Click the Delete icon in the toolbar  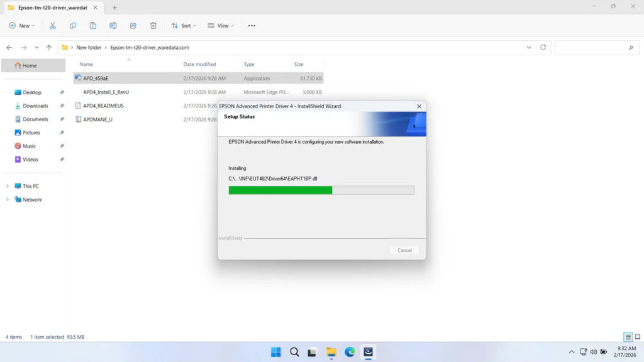(x=153, y=25)
